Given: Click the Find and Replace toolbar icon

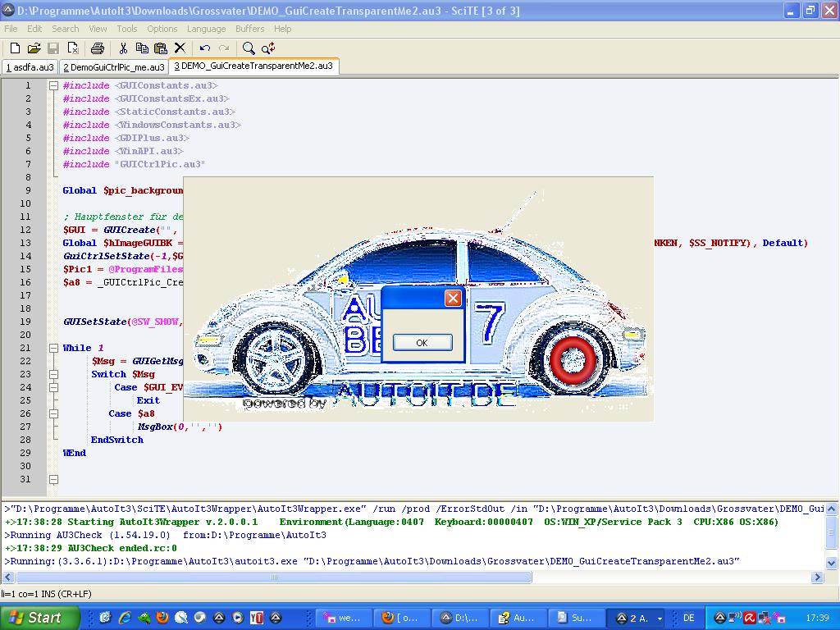Looking at the screenshot, I should pos(268,48).
